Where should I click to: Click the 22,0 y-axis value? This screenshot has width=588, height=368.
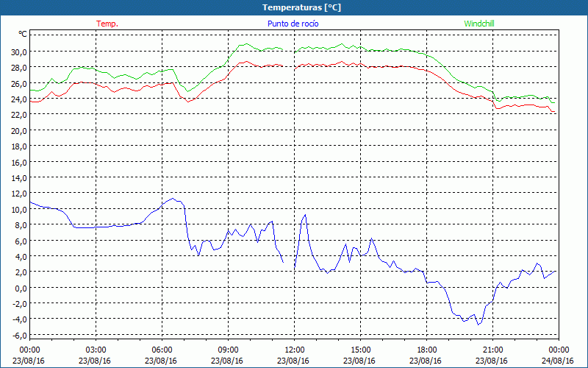coord(20,115)
